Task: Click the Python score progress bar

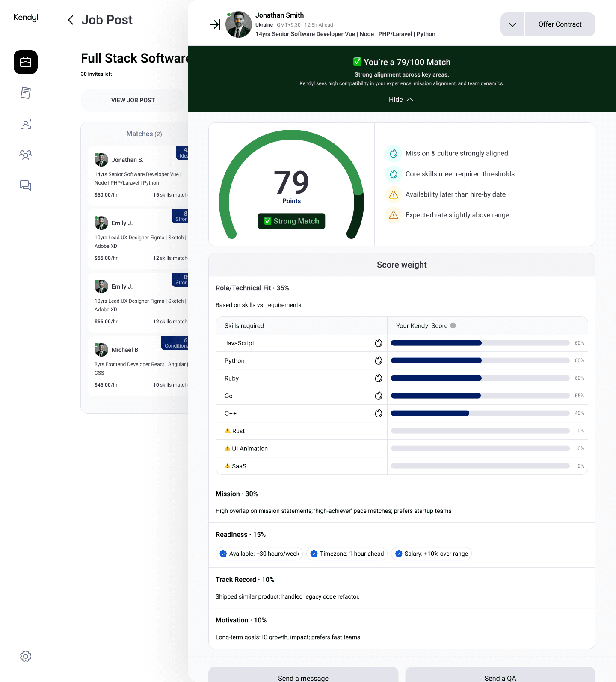Action: [480, 360]
